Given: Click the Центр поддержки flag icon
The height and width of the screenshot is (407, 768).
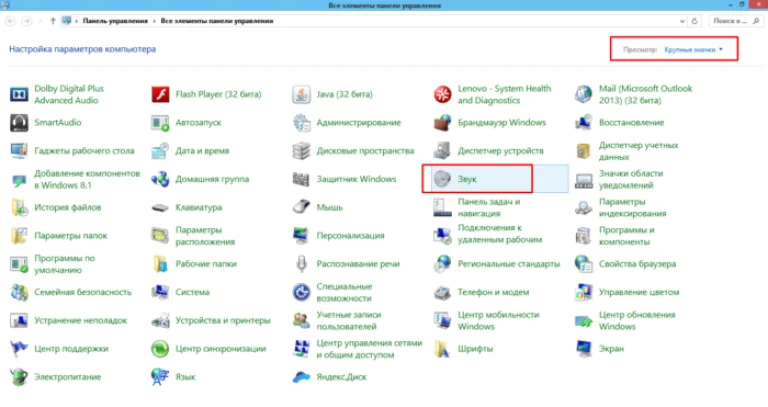Looking at the screenshot, I should click(x=19, y=349).
